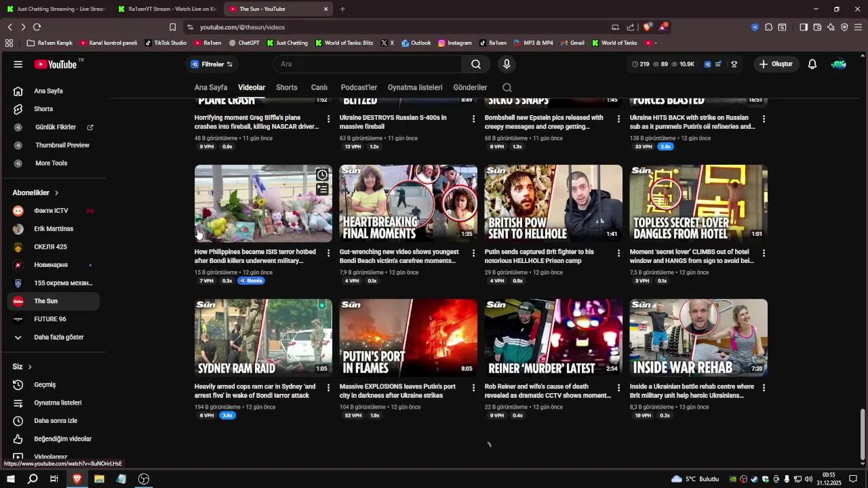This screenshot has width=868, height=488.
Task: Select the Shorts channel tab
Action: point(286,87)
